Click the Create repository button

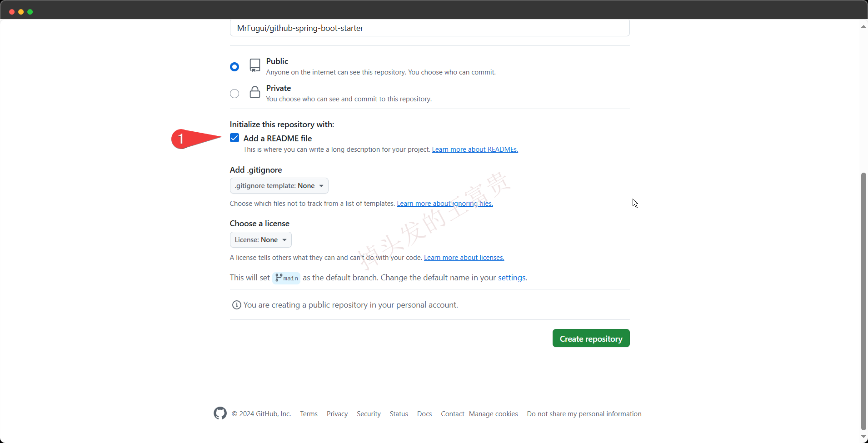tap(591, 338)
